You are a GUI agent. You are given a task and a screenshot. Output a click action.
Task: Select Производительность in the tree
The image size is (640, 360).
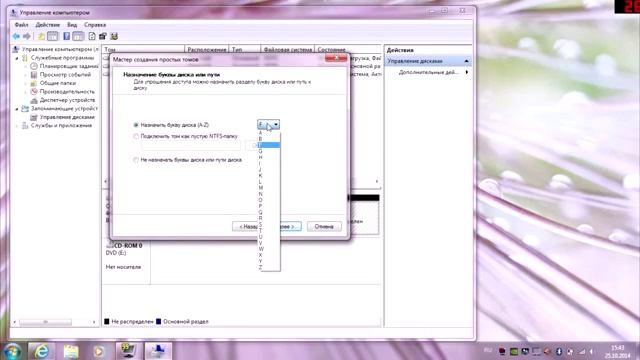pyautogui.click(x=67, y=92)
